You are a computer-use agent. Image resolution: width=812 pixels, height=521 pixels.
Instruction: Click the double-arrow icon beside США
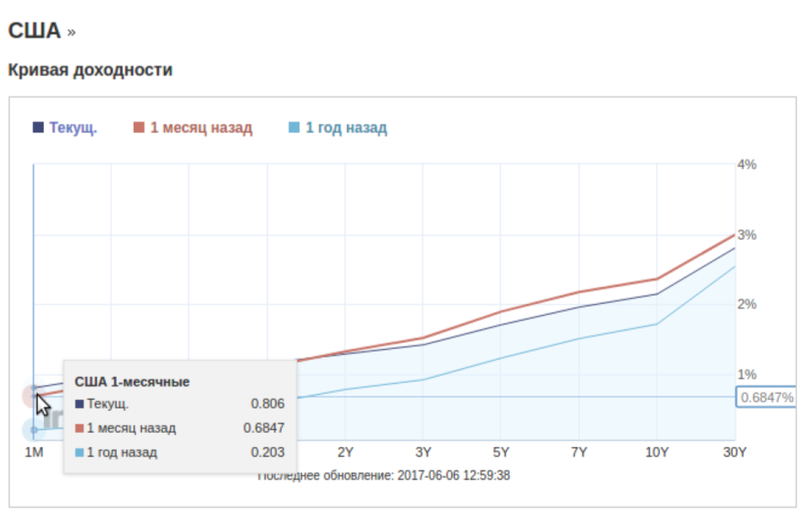[71, 33]
